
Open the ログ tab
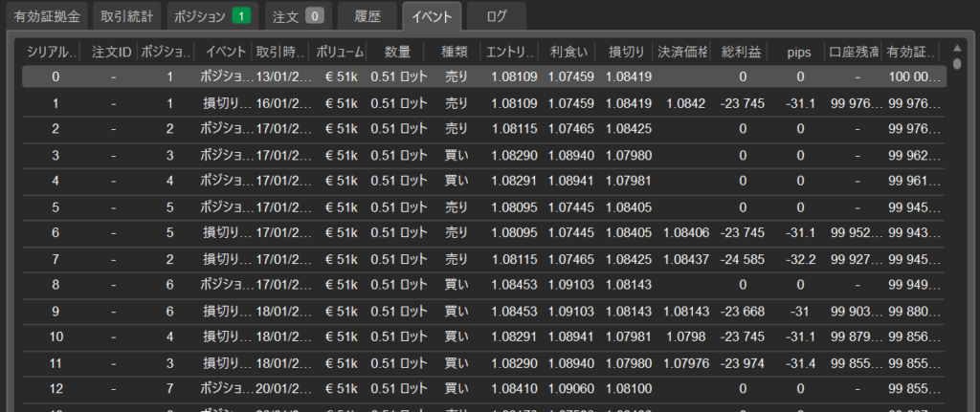click(498, 16)
